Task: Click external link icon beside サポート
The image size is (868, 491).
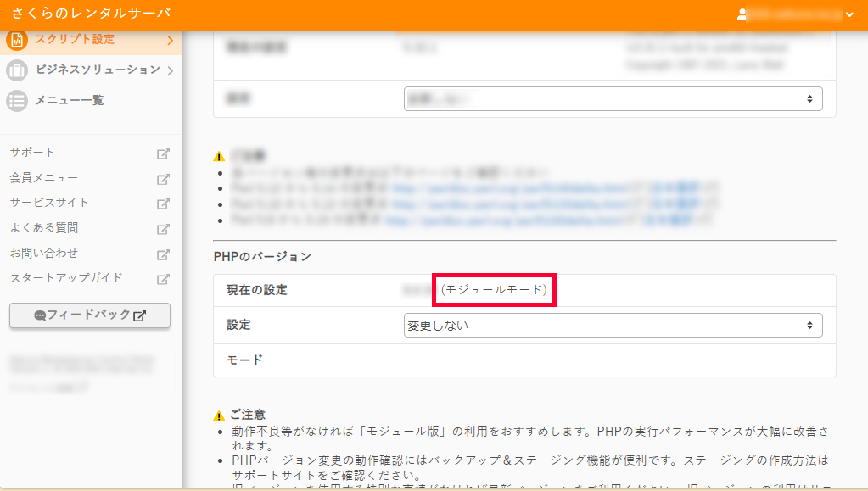Action: click(164, 153)
